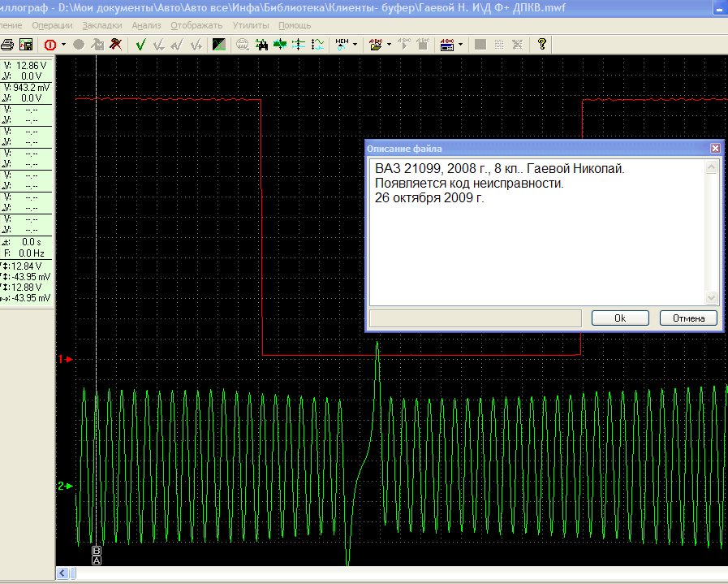
Task: Click the cursor B marker label
Action: [x=96, y=551]
